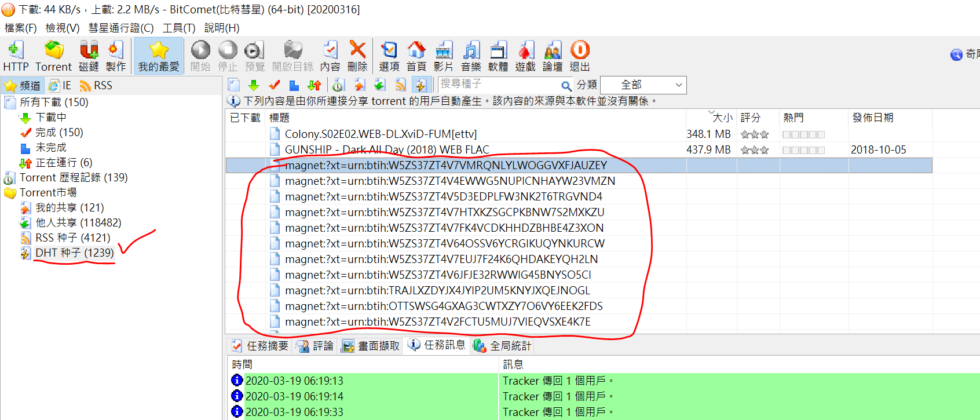Click the my-shared orange arrow icon
The width and height of the screenshot is (980, 420).
pyautogui.click(x=360, y=85)
